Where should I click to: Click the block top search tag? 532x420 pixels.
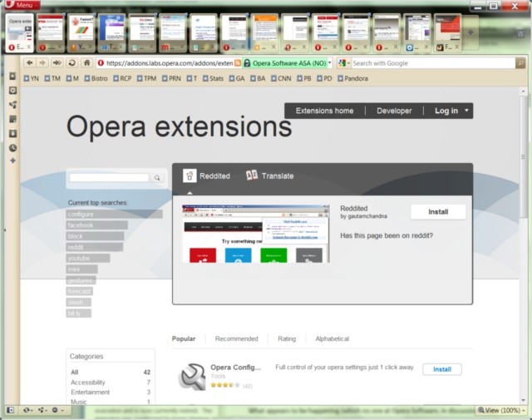tap(95, 236)
